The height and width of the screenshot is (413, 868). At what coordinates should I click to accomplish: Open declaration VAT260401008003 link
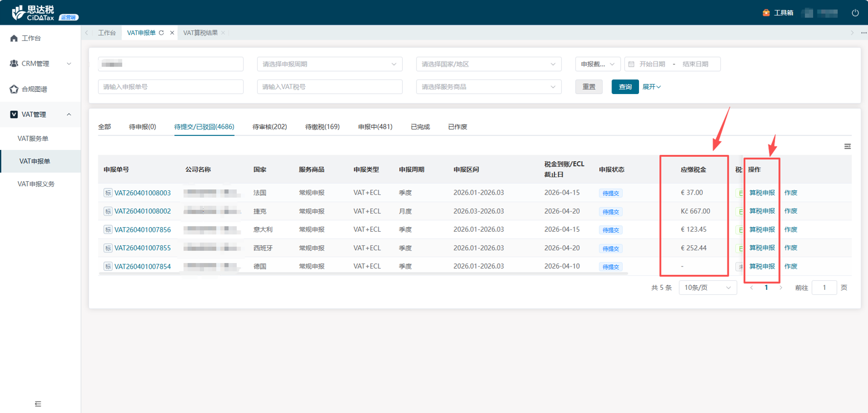pyautogui.click(x=142, y=193)
